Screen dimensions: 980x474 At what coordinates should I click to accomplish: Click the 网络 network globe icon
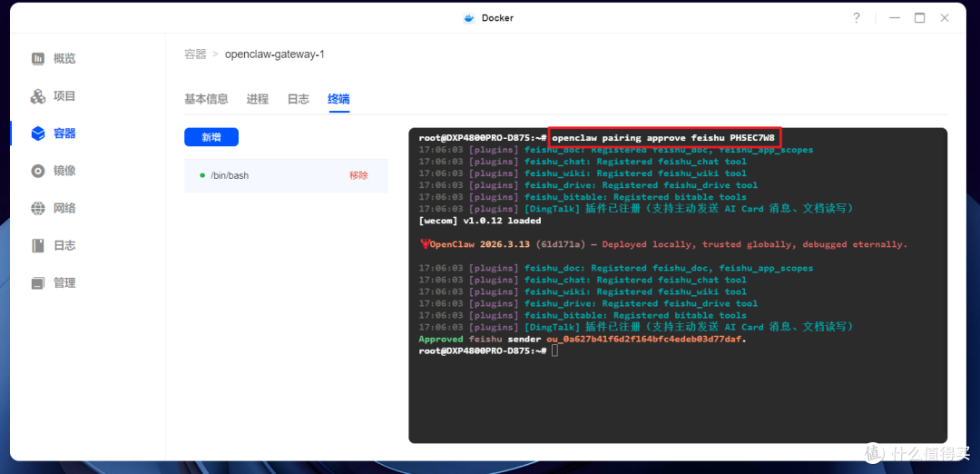click(38, 208)
